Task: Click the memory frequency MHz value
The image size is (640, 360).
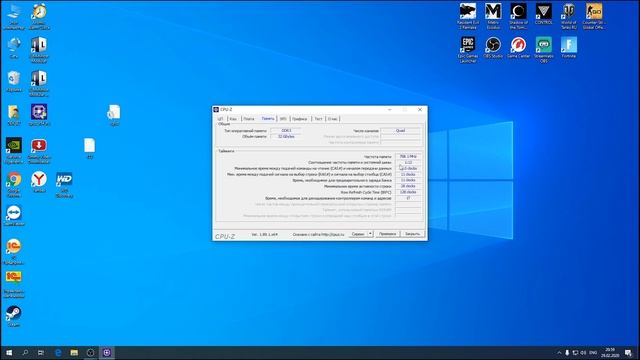Action: point(408,156)
